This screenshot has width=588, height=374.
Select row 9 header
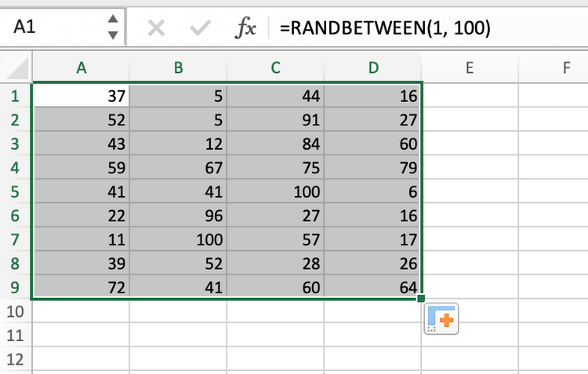[x=16, y=287]
